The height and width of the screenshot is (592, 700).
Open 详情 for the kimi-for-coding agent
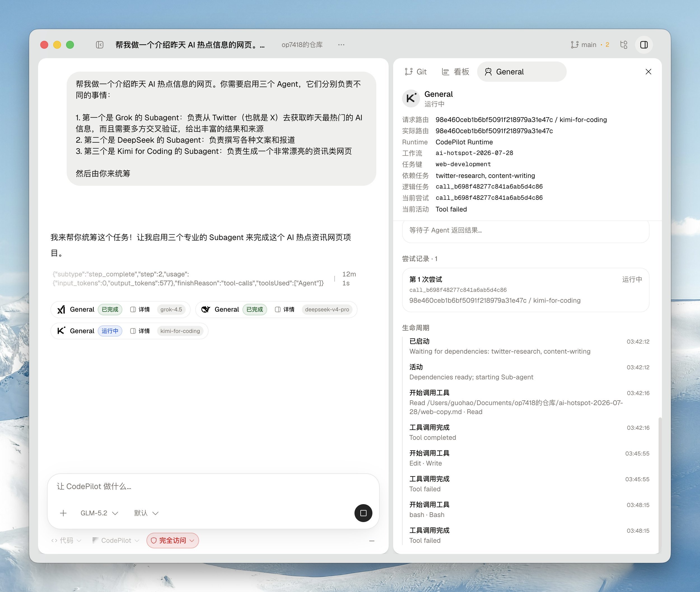pos(140,331)
